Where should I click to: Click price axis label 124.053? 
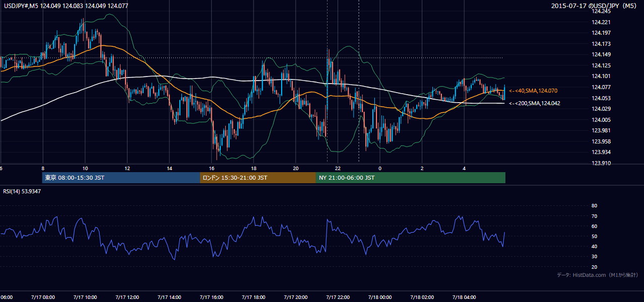pyautogui.click(x=601, y=98)
